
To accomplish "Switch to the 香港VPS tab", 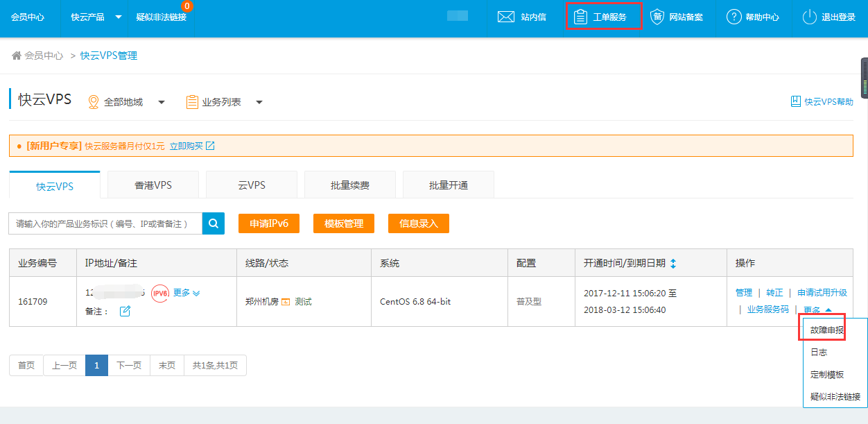I will [x=153, y=185].
